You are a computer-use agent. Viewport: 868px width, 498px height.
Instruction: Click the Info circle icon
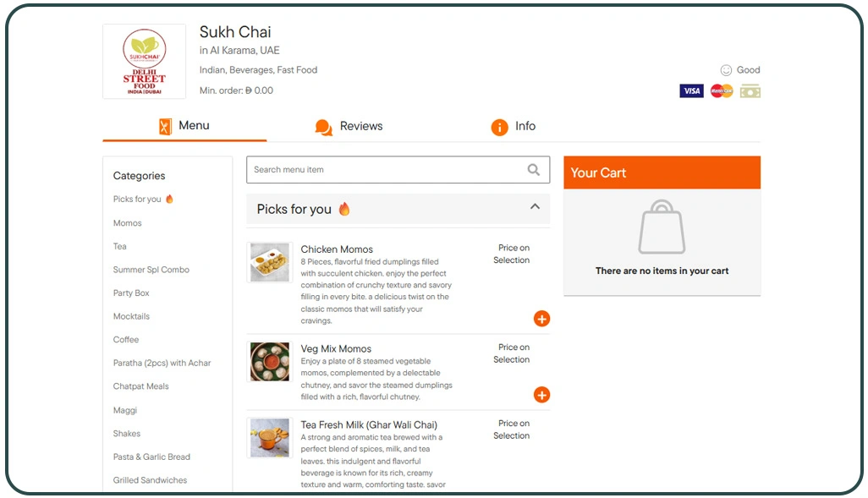click(499, 126)
